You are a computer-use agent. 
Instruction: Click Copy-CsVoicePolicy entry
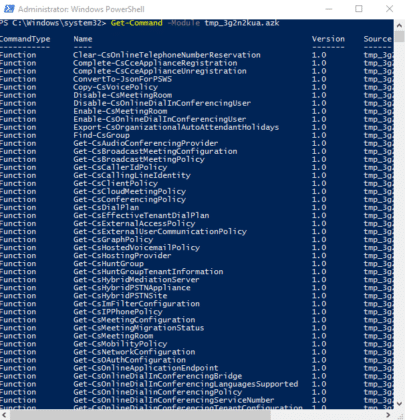click(115, 87)
